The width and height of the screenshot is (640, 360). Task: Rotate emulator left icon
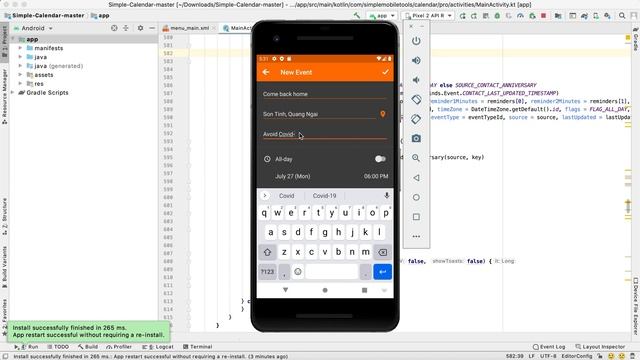point(416,99)
